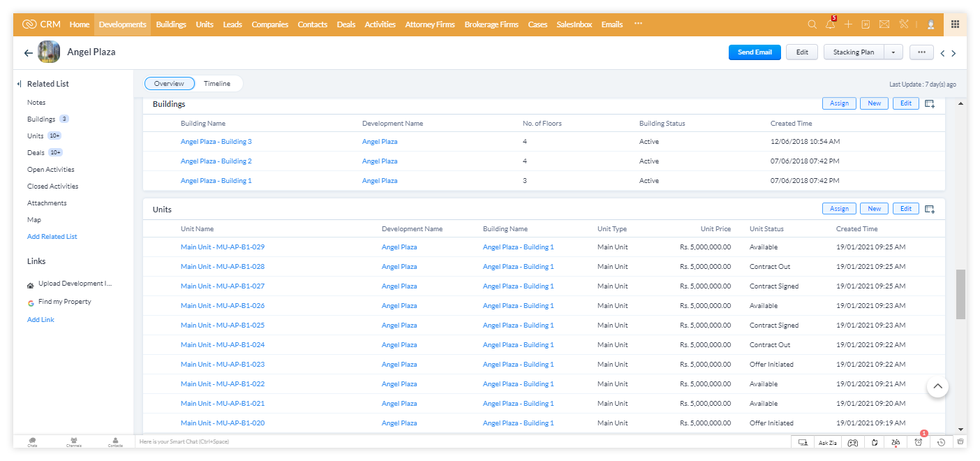The width and height of the screenshot is (980, 461).
Task: Click Assign in Buildings section
Action: [839, 103]
